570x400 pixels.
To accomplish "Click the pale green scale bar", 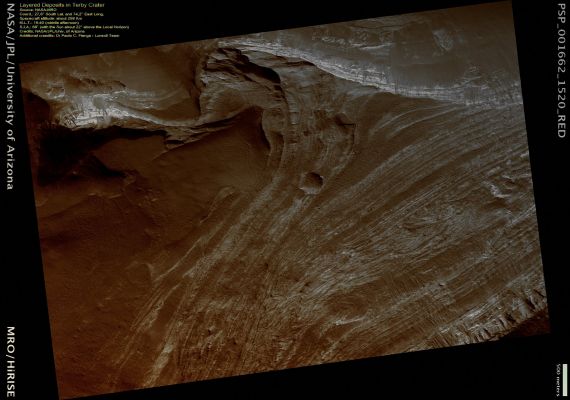I will 564,380.
